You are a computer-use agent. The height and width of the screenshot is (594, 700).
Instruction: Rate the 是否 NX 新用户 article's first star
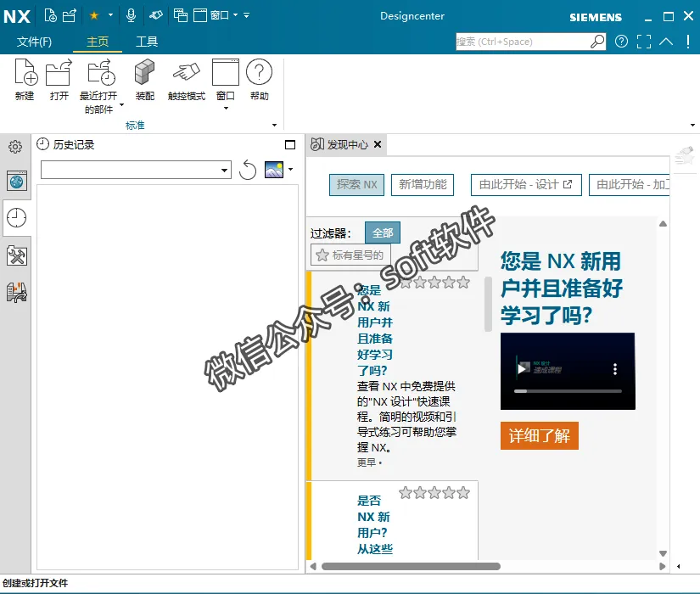click(x=406, y=493)
